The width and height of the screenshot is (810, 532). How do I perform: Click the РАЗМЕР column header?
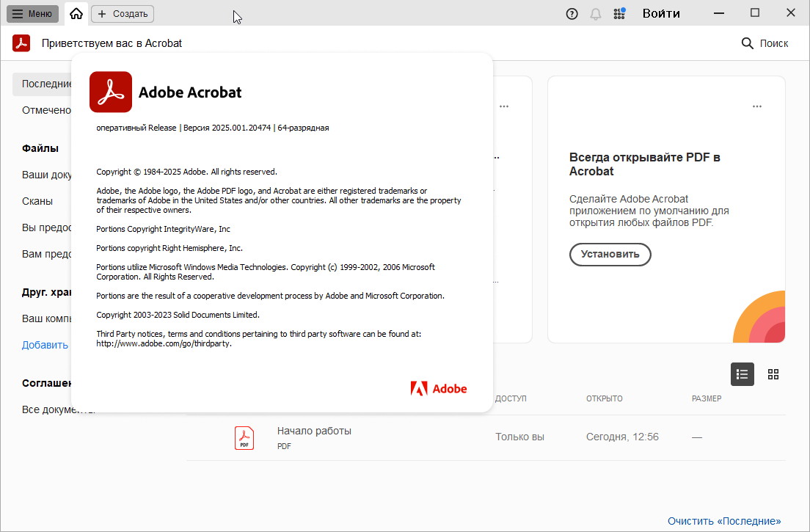707,398
